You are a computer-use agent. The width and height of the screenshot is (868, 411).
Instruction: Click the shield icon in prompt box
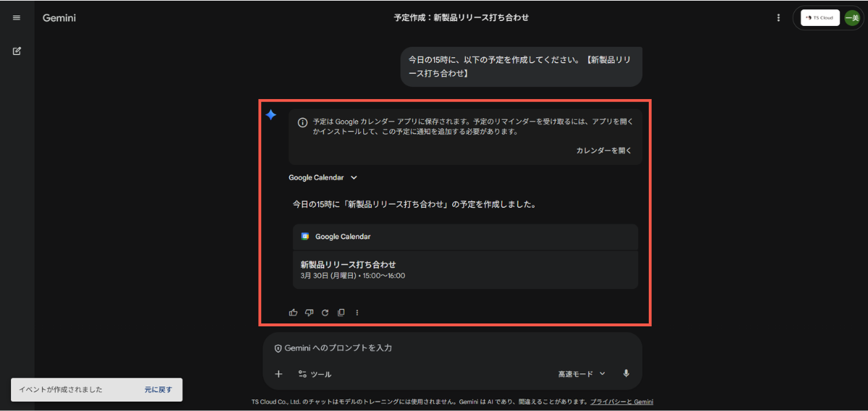click(278, 348)
